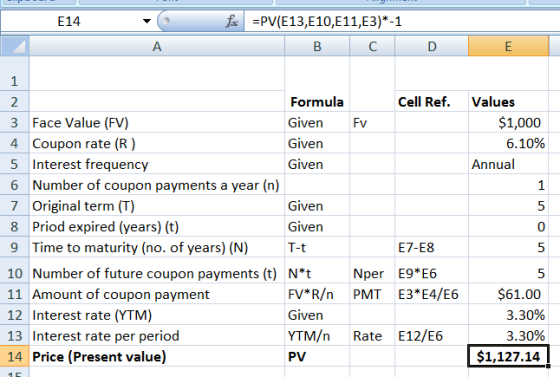The image size is (560, 377).
Task: Click the 'Original term (T)' cell
Action: 157,206
